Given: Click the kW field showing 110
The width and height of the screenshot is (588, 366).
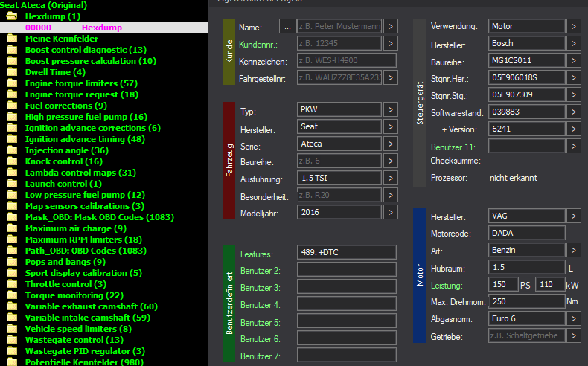Looking at the screenshot, I should pos(550,284).
